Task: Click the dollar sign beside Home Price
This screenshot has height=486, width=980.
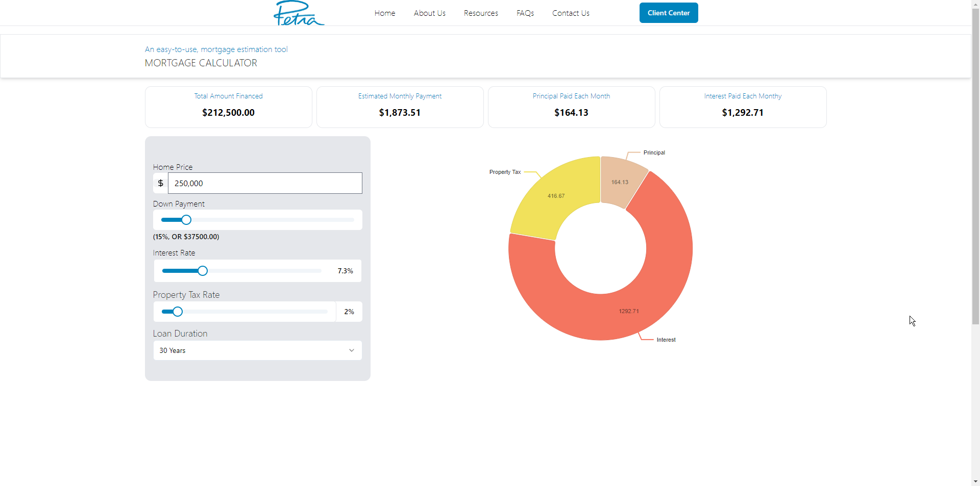Action: coord(160,183)
